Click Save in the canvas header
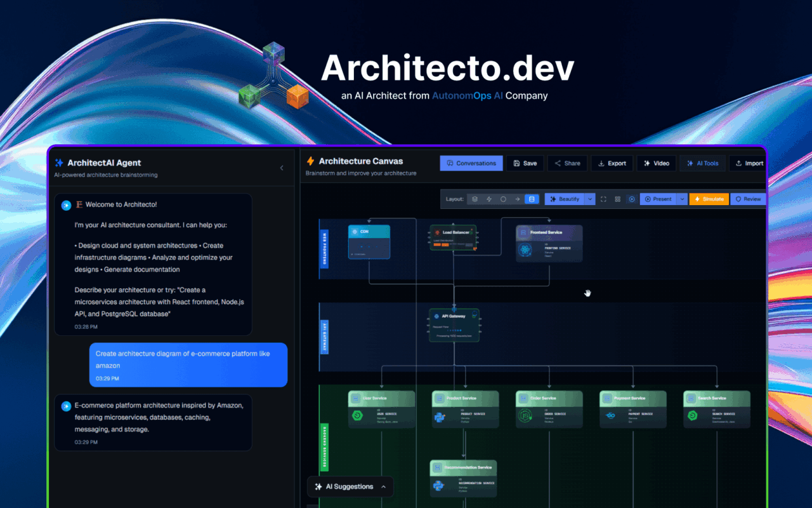The image size is (812, 508). point(525,163)
